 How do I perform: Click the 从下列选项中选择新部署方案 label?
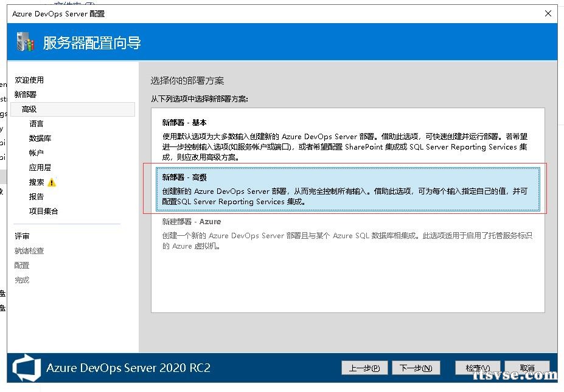(x=200, y=99)
